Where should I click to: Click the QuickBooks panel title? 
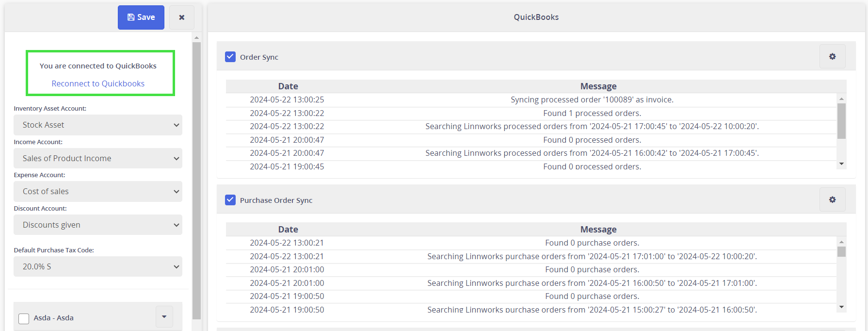coord(536,17)
